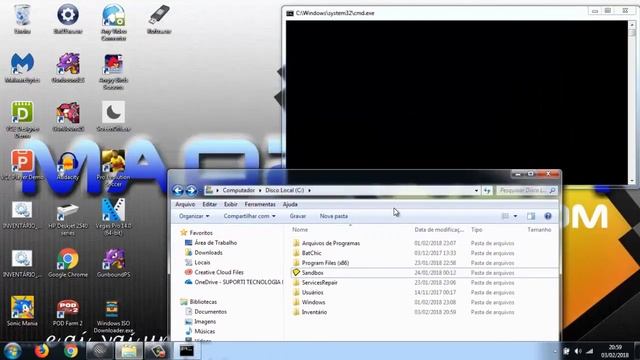Viewport: 640px width, 360px height.
Task: Click the volume speaker tray icon
Action: coord(578,351)
